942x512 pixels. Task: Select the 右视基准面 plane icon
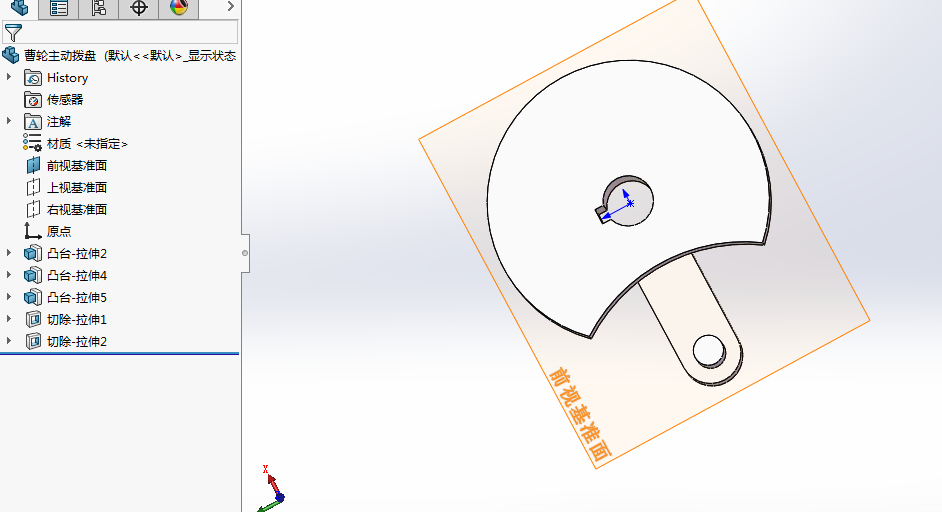(33, 209)
